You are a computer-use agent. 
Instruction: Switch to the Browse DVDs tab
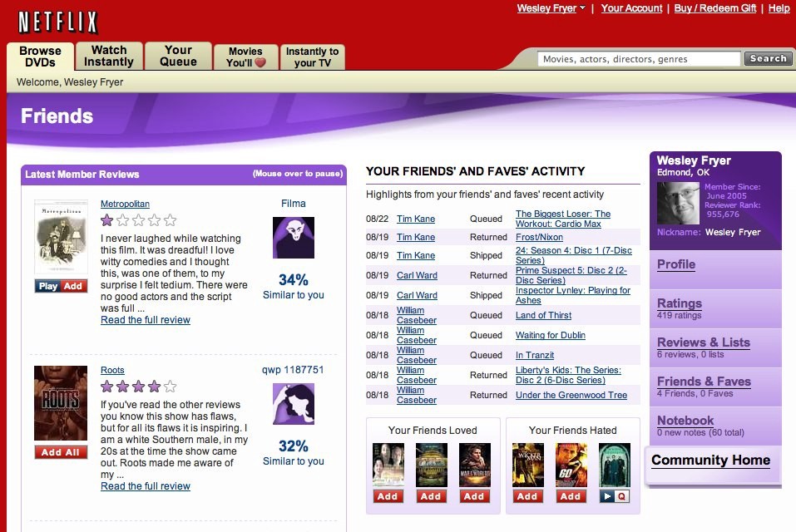pyautogui.click(x=40, y=57)
